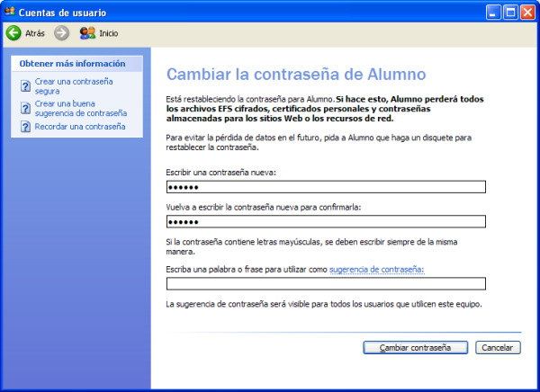Click help icon beside Crear una contraseña segura

(26, 85)
